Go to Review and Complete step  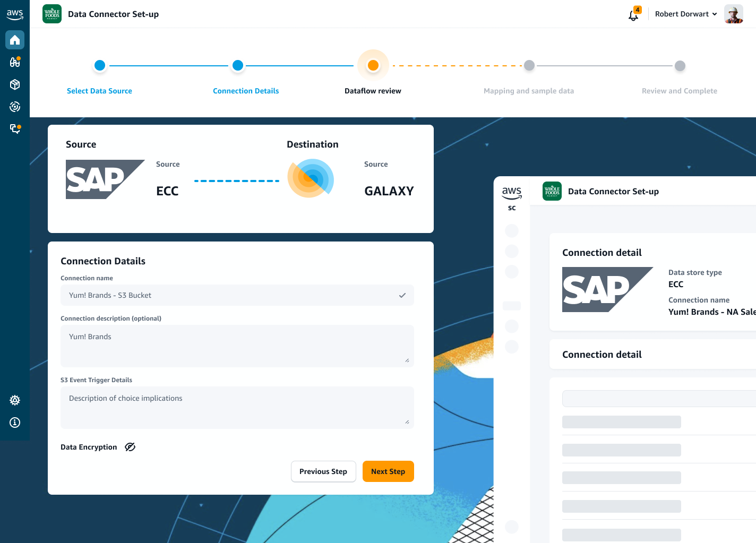pyautogui.click(x=680, y=91)
